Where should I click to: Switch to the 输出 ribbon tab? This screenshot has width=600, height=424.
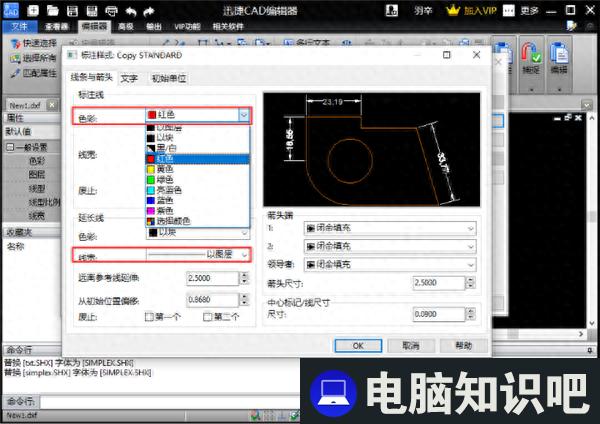154,26
